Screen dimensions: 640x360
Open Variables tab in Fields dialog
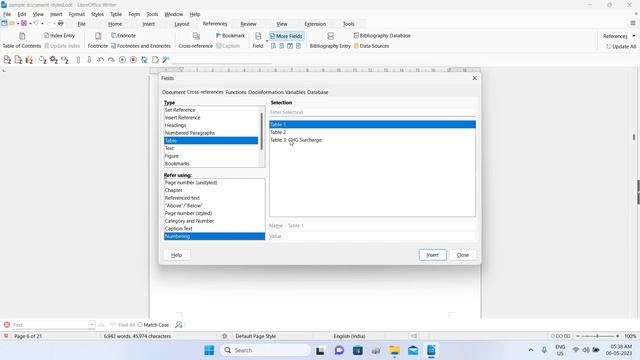tap(295, 92)
